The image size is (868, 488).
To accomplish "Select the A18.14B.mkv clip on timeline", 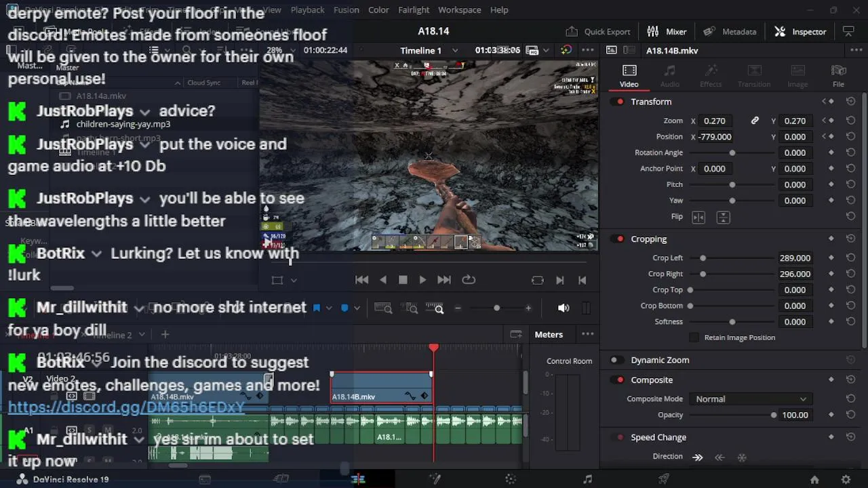I will (381, 389).
